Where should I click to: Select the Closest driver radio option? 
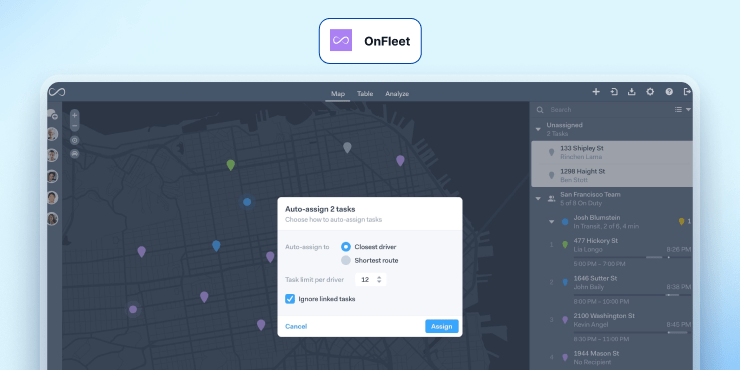click(346, 246)
